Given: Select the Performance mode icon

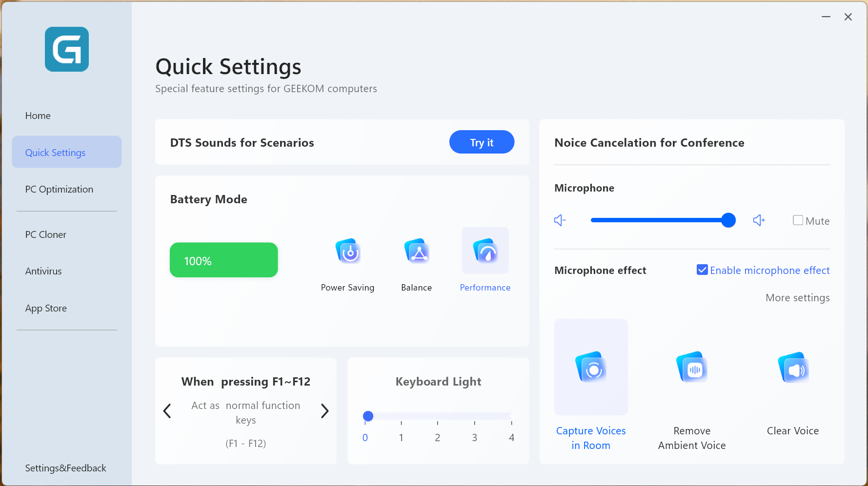Looking at the screenshot, I should pos(485,252).
